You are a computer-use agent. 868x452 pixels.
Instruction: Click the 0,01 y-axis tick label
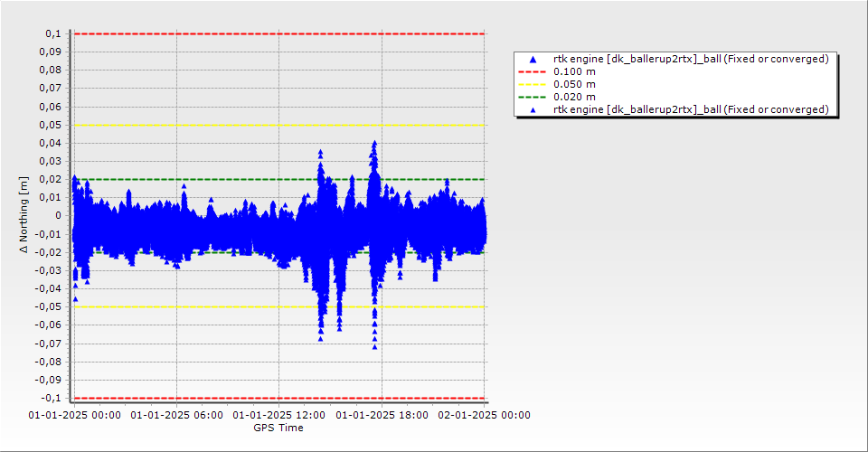coord(51,197)
